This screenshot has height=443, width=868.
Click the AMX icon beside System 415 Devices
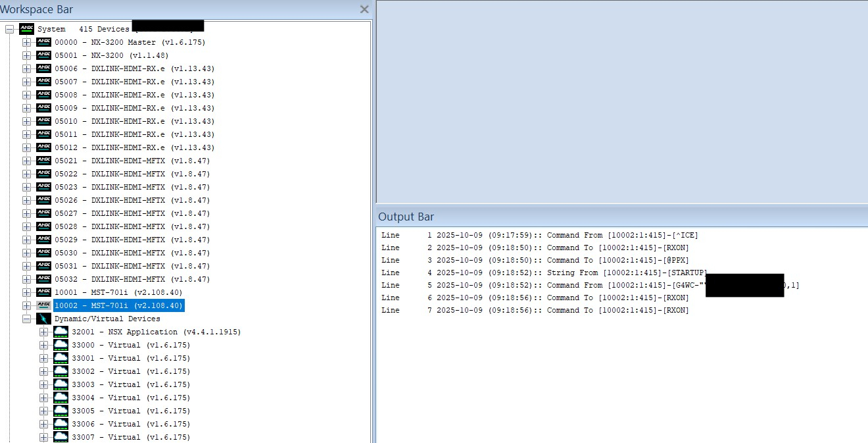[26, 29]
